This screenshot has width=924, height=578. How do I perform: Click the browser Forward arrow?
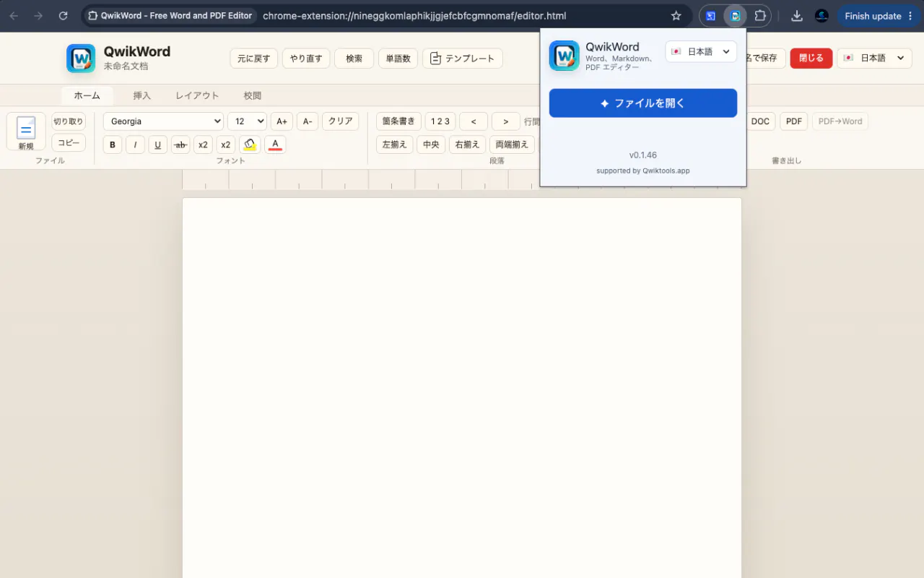[x=38, y=16]
